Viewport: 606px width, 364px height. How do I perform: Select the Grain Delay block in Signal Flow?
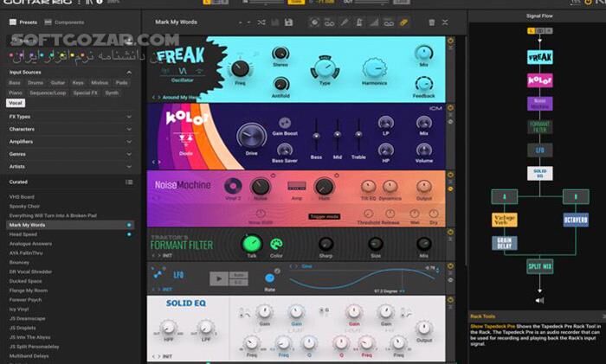[x=505, y=243]
